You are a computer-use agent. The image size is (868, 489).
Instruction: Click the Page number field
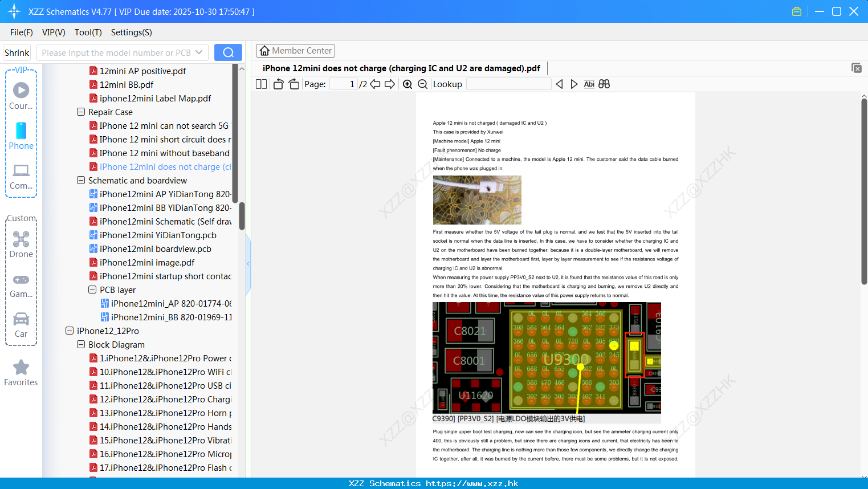pos(343,84)
